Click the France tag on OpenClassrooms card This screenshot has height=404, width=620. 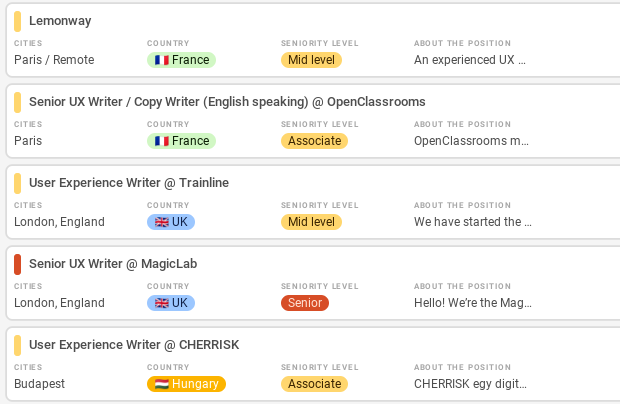point(182,141)
